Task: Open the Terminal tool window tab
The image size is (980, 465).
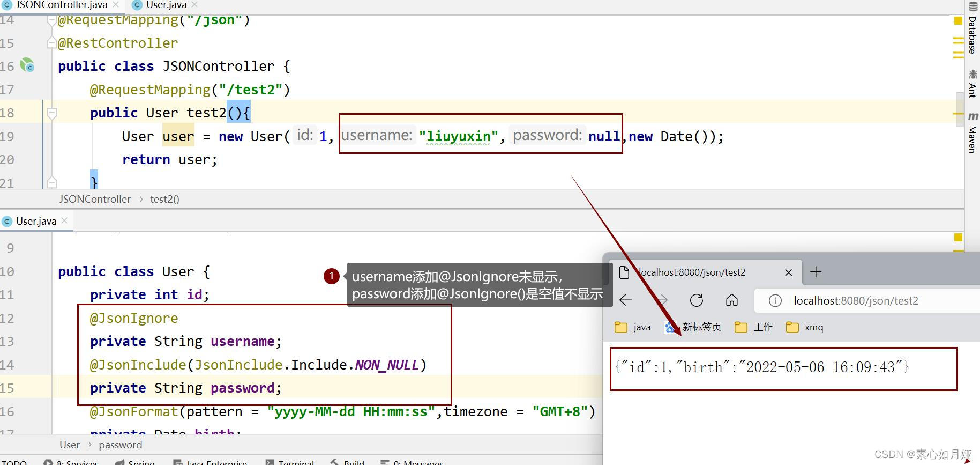Action: (290, 462)
